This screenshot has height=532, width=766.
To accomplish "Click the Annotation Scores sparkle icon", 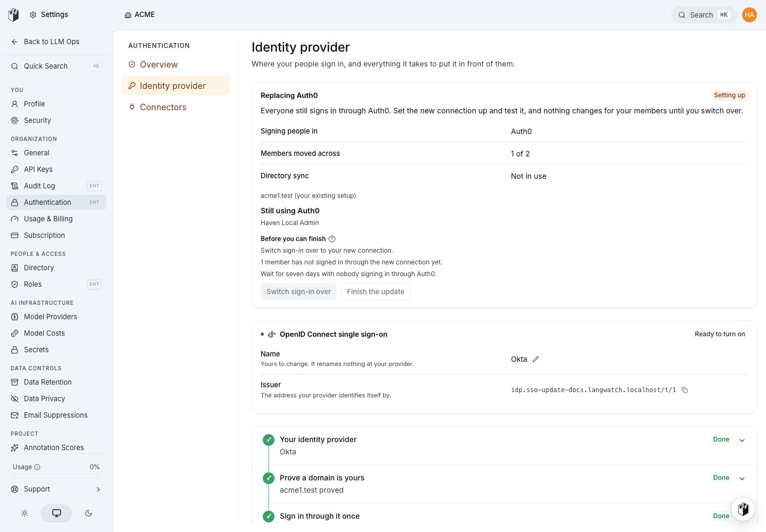I will 15,447.
